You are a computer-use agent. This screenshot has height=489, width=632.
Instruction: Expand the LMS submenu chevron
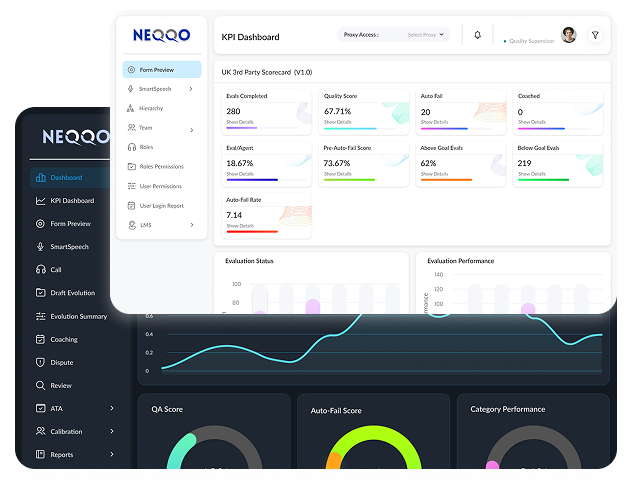tap(192, 225)
